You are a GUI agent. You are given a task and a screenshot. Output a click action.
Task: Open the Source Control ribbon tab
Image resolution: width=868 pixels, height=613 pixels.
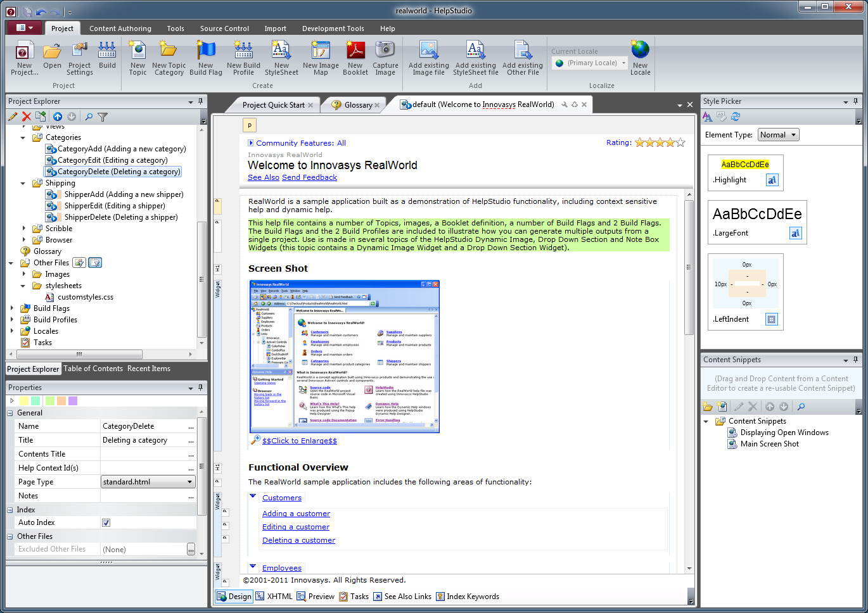224,28
